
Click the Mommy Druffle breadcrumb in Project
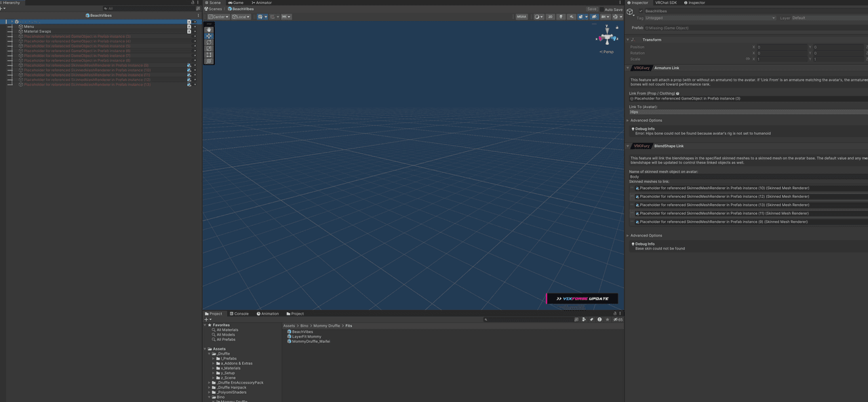(x=327, y=325)
